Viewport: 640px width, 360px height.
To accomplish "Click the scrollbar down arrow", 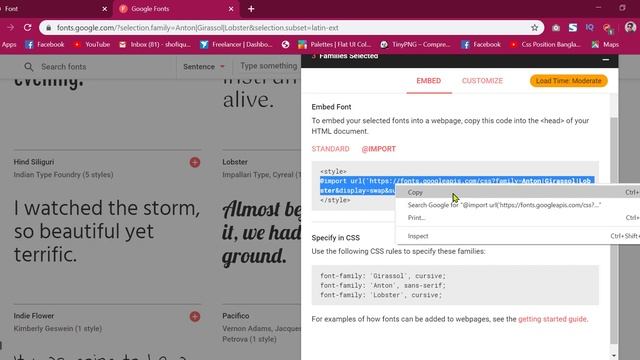I will (x=614, y=356).
